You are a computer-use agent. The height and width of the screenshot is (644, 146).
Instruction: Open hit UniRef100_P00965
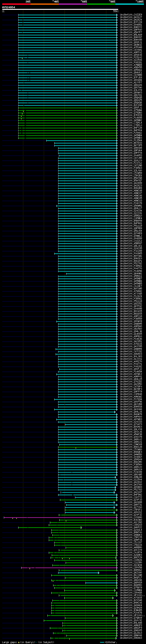131,254
